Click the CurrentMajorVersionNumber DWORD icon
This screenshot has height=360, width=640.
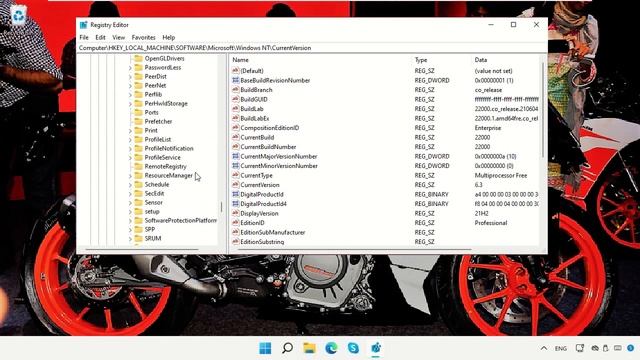point(236,156)
